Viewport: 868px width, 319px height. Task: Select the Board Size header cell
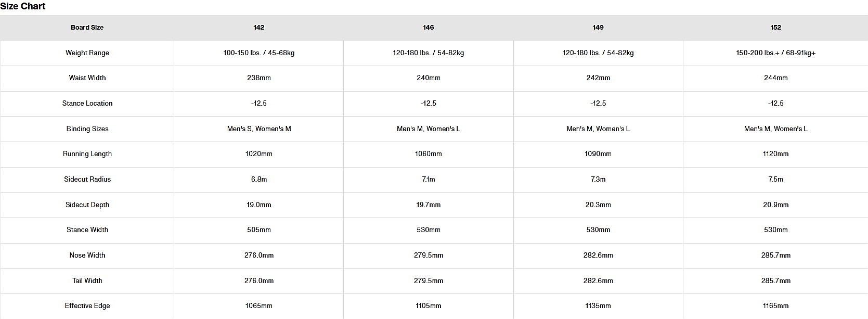[x=87, y=28]
